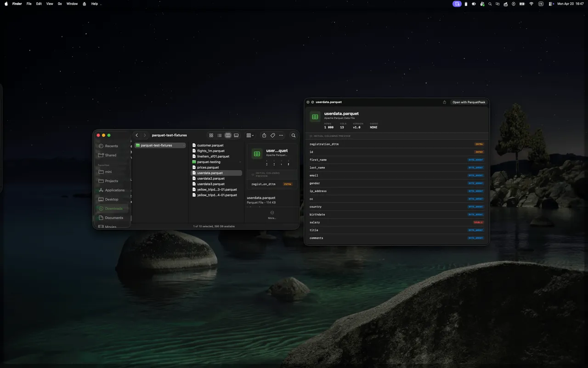Click the Share icon in Finder toolbar

(x=264, y=135)
